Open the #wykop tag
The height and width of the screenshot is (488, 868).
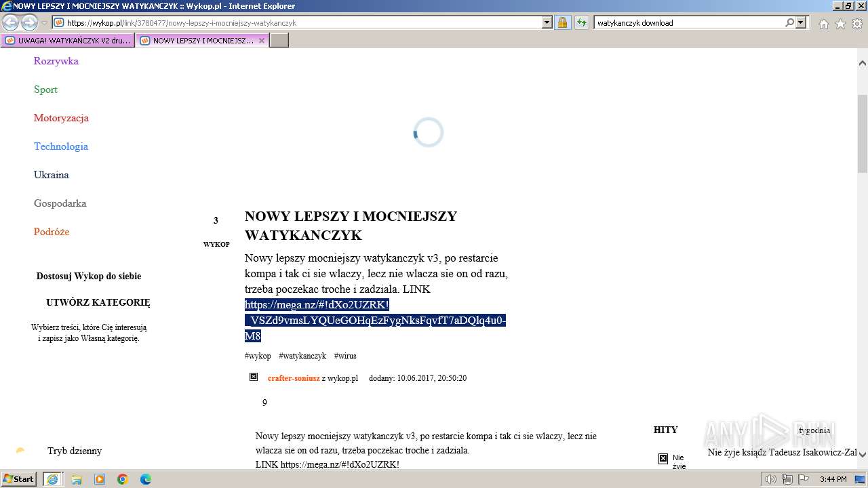(x=258, y=356)
